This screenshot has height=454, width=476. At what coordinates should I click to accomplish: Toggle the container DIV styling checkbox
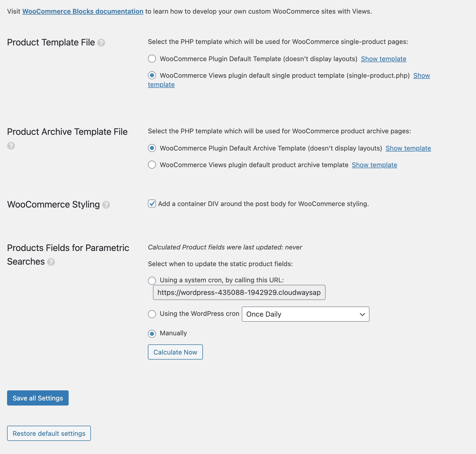click(x=152, y=204)
